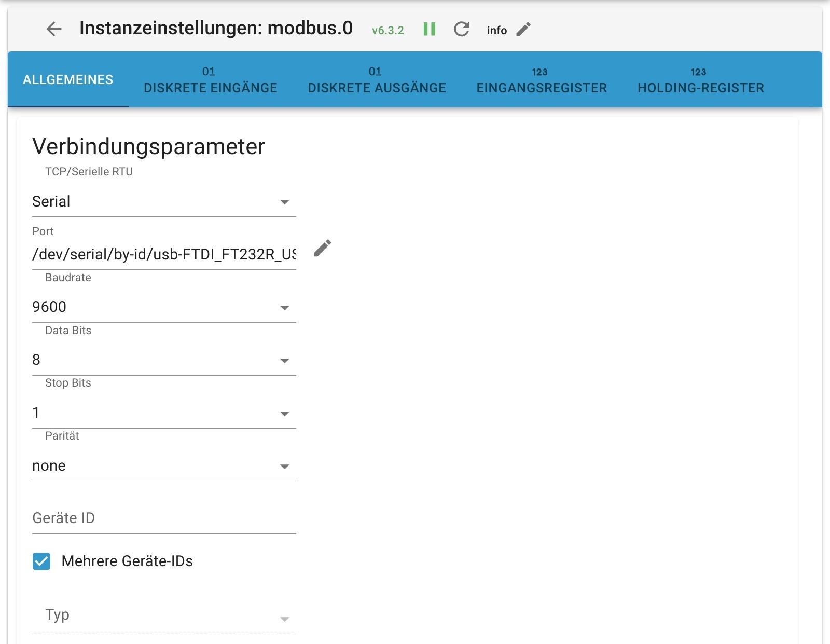
Task: Click the Geräte ID input field
Action: pos(164,518)
